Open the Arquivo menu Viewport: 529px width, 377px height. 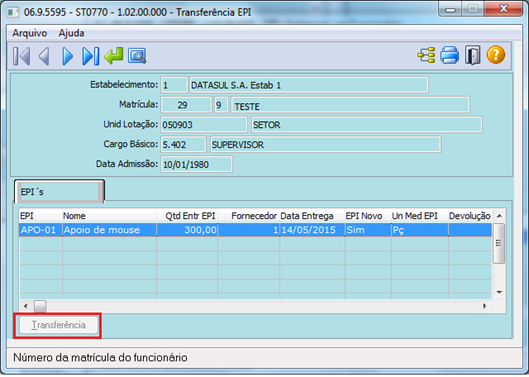click(x=30, y=33)
